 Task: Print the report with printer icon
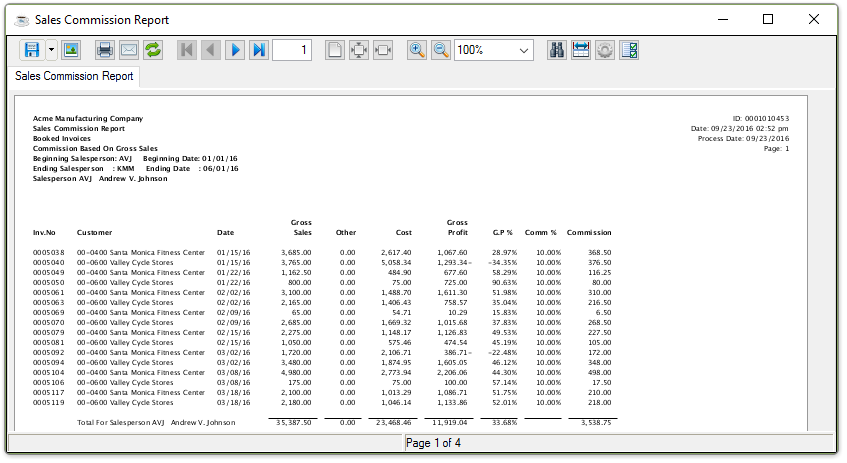pyautogui.click(x=104, y=50)
